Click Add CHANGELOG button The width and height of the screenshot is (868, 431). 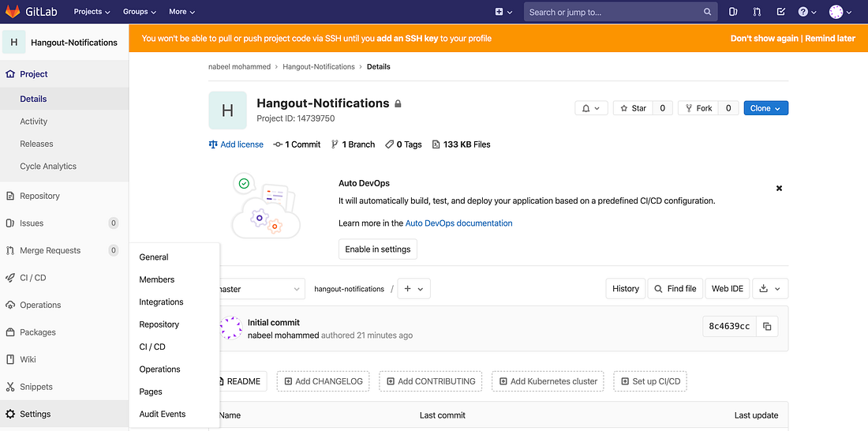coord(324,381)
